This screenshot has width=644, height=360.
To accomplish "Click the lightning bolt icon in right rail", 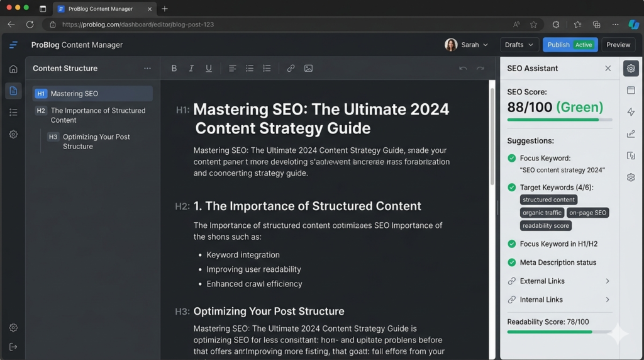I will click(631, 112).
